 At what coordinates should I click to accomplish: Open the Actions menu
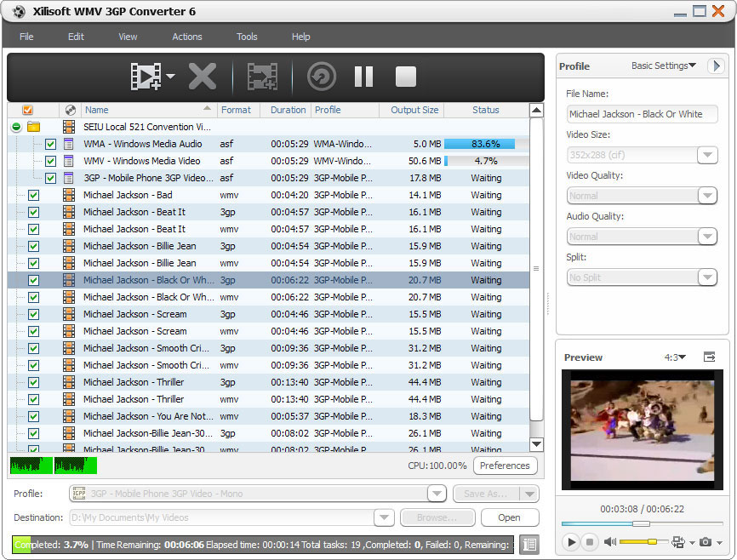tap(186, 37)
